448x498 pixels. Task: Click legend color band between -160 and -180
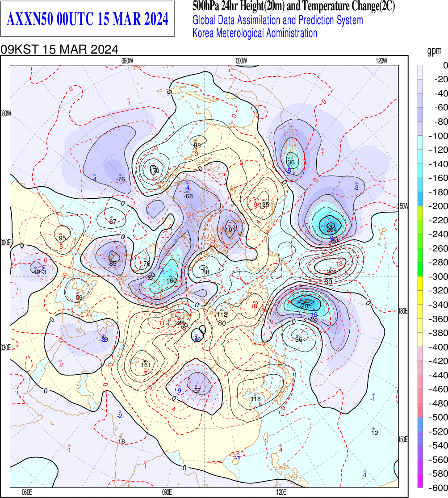tap(420, 185)
